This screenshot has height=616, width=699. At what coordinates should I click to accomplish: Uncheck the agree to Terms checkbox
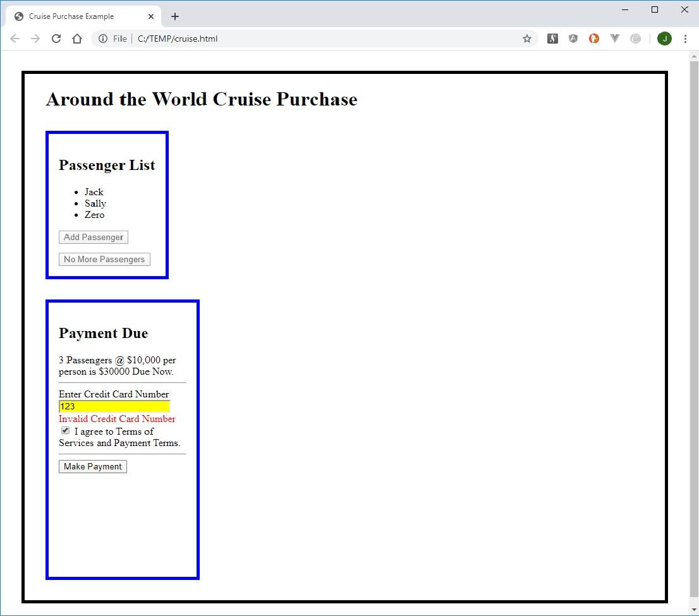point(66,431)
